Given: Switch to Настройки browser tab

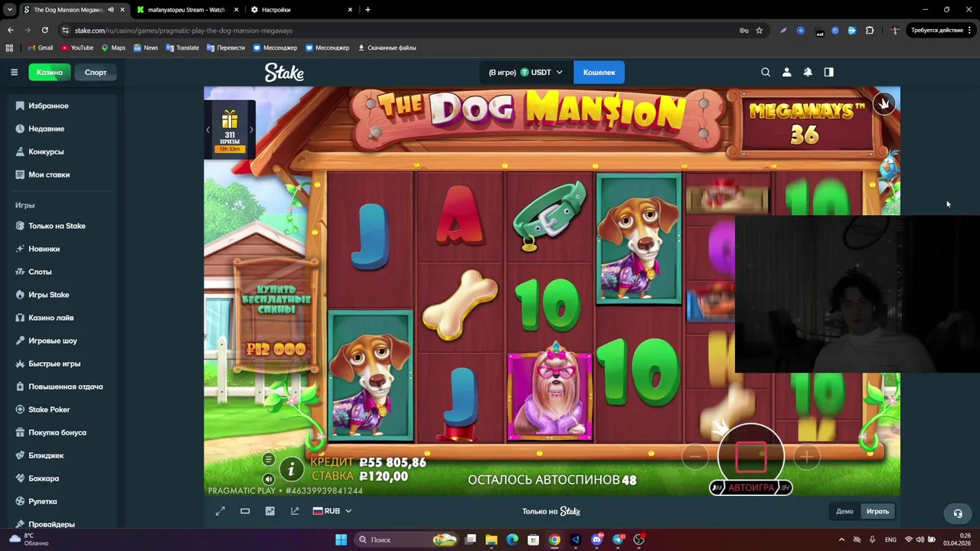Looking at the screenshot, I should pos(301,10).
